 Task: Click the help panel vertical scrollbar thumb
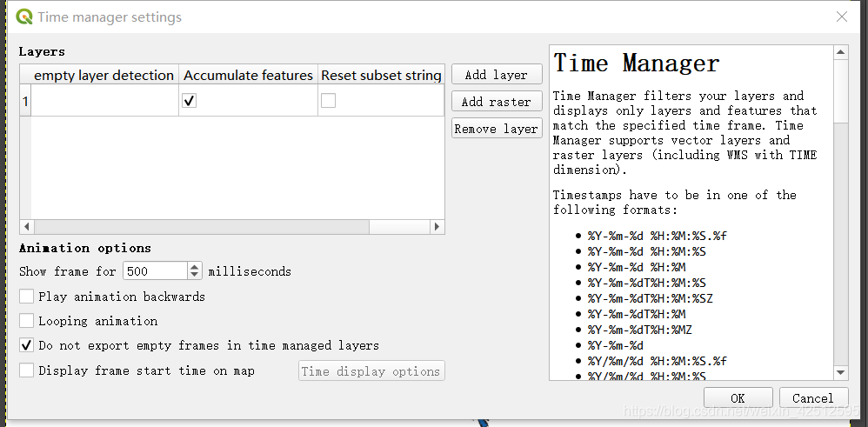[841, 90]
